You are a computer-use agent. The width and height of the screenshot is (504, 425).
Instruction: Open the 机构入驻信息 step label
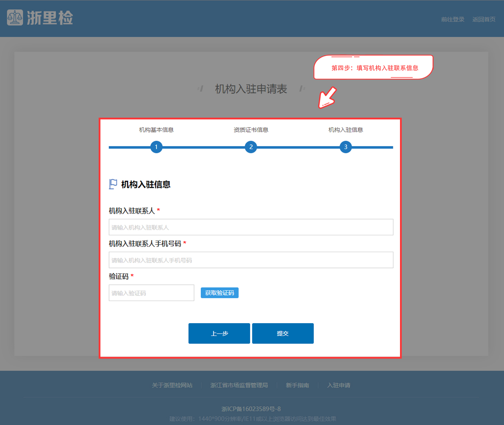tap(345, 130)
